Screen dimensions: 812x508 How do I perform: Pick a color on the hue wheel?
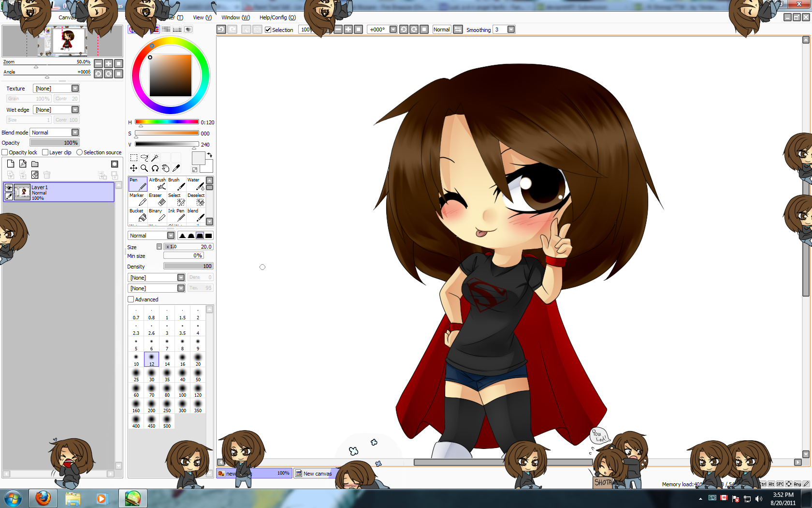coord(151,45)
